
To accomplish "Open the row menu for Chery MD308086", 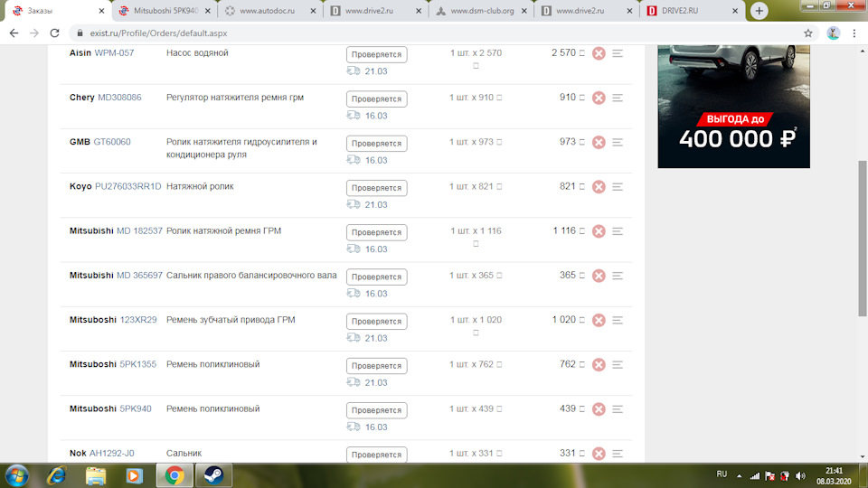I will (x=618, y=98).
